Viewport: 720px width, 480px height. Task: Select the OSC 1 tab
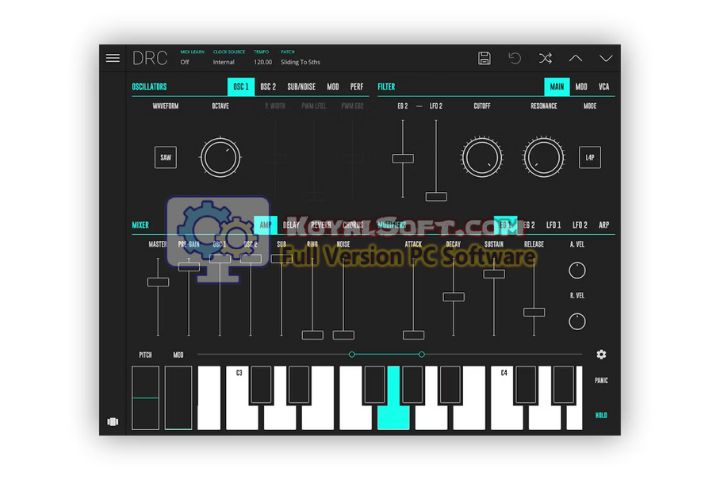(x=241, y=87)
